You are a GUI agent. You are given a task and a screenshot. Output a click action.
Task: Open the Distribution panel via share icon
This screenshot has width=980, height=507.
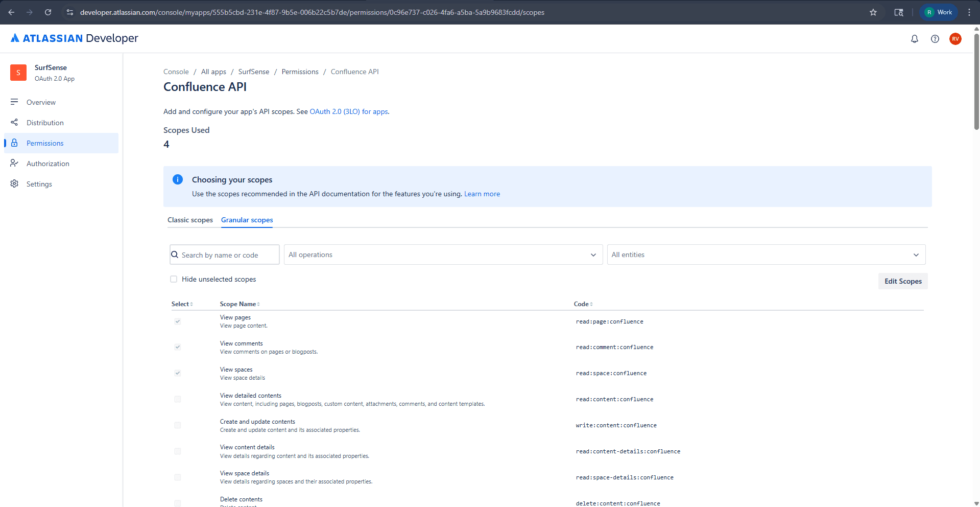[14, 123]
